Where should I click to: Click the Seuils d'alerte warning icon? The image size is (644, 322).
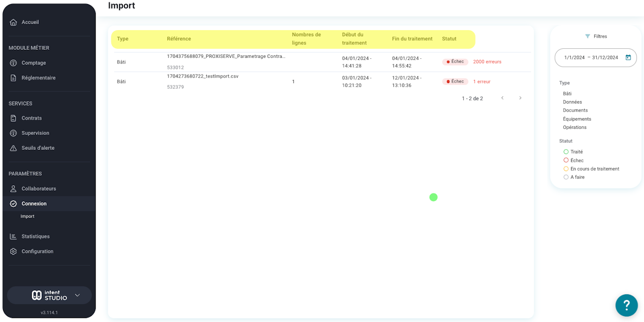14,148
